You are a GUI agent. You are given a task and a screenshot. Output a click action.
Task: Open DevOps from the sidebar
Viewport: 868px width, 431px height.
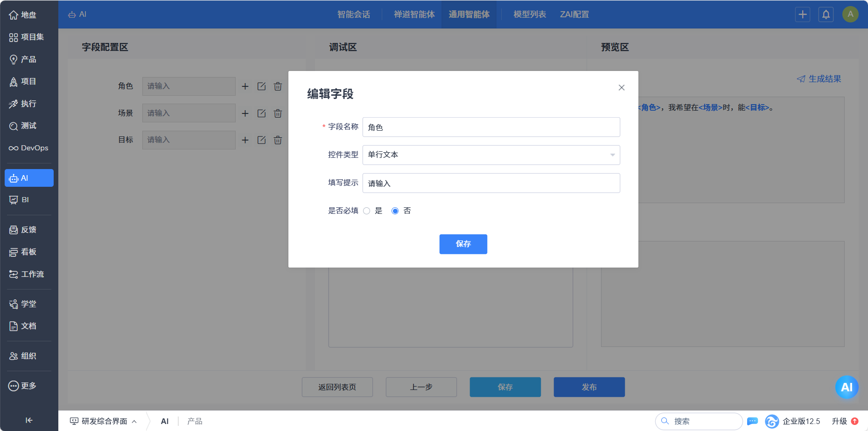[29, 148]
